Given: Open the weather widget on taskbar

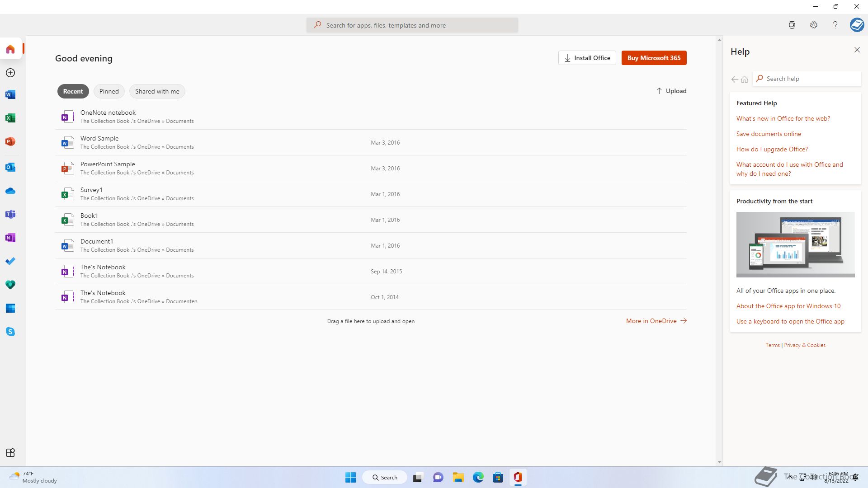Looking at the screenshot, I should (x=33, y=477).
